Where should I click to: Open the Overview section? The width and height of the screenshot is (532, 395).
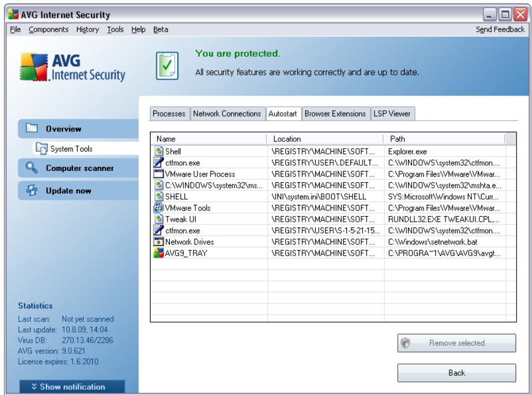[78, 128]
